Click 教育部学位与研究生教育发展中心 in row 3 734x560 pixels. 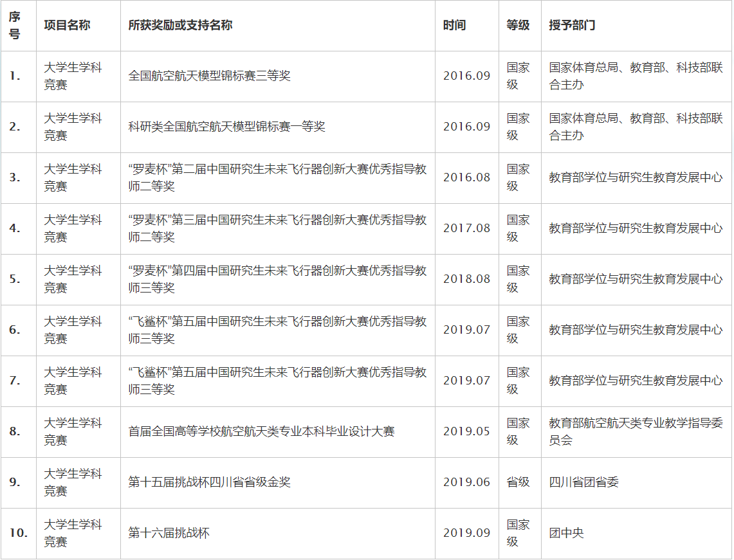click(x=636, y=178)
